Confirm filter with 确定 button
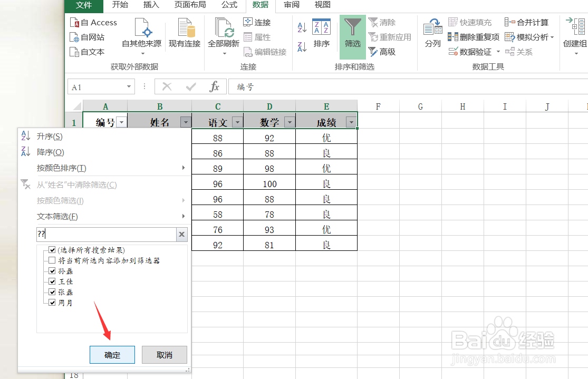 (x=112, y=354)
